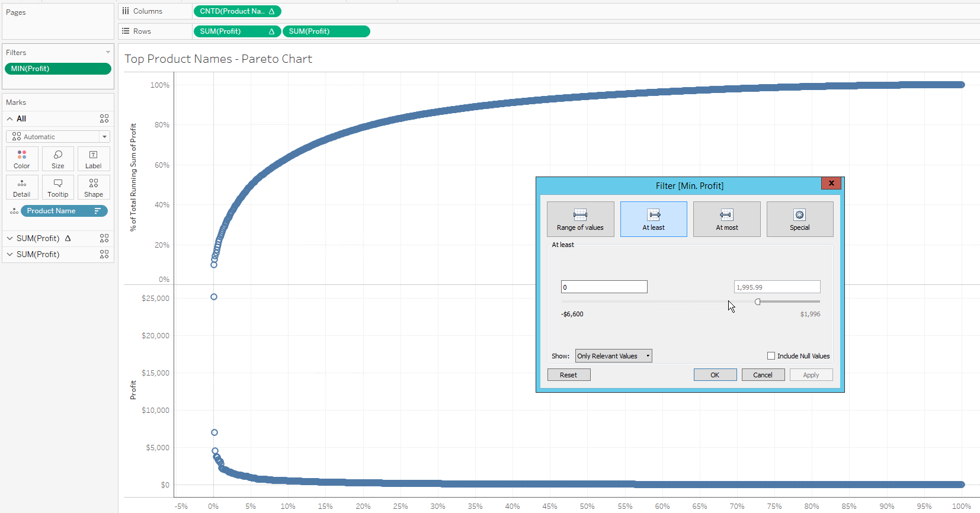
Task: Open the Size marks card
Action: [x=58, y=159]
